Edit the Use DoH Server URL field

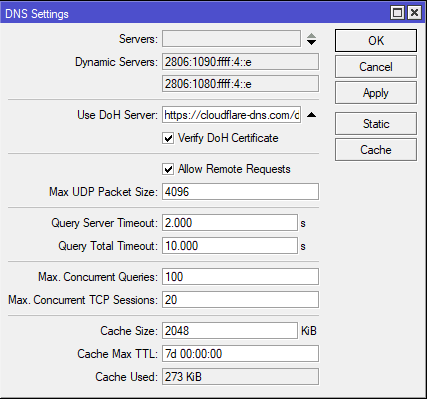click(x=231, y=115)
